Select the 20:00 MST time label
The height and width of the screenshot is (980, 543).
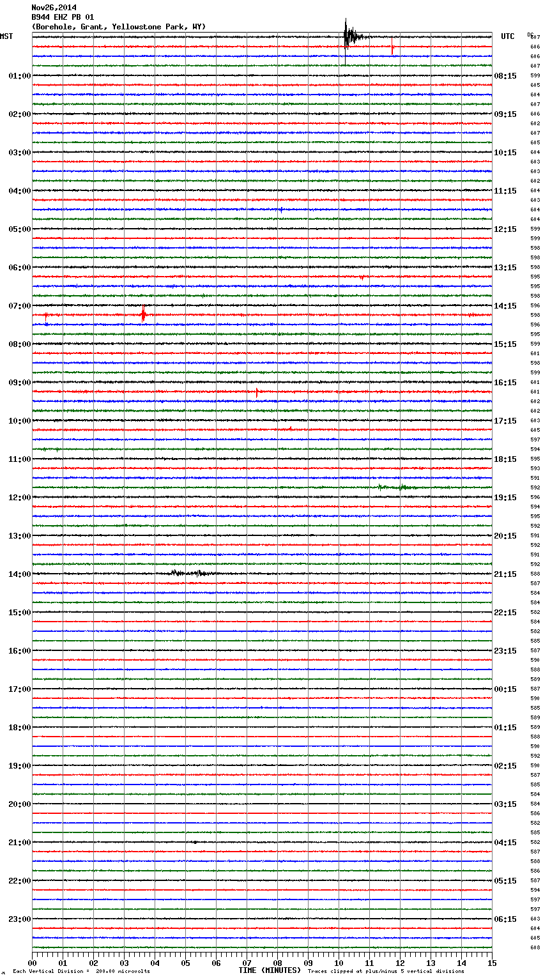(20, 804)
